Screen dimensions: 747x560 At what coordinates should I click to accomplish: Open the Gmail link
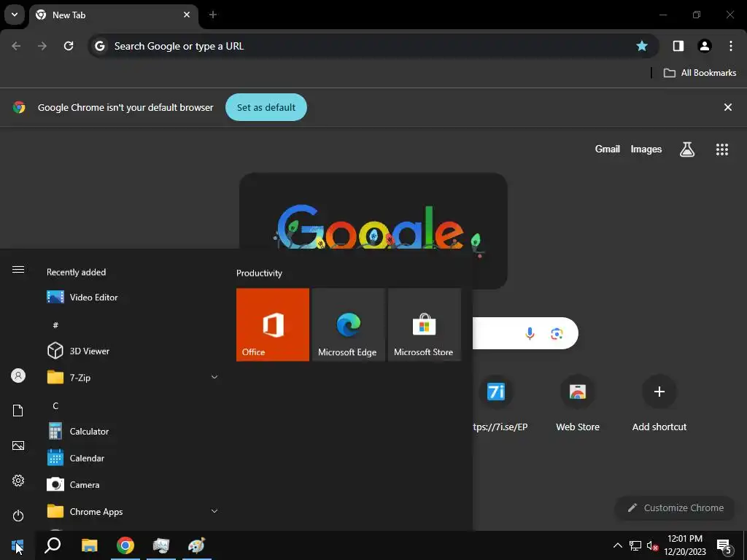608,149
